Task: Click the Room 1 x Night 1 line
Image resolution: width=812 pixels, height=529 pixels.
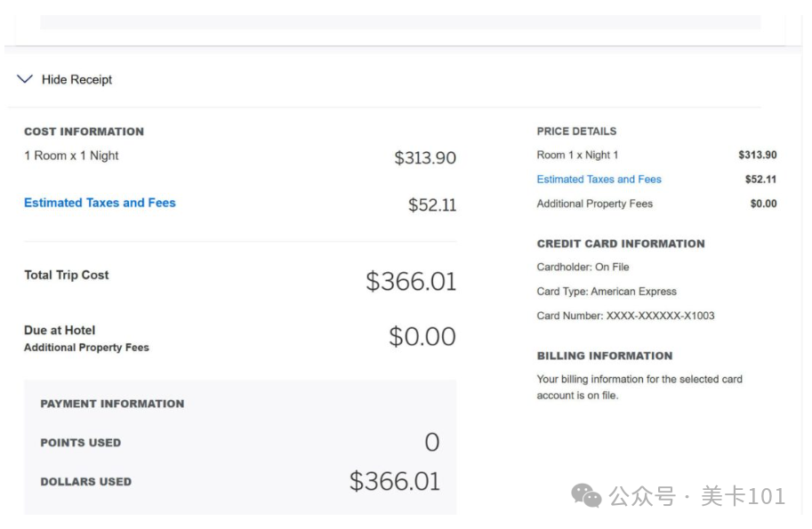Action: tap(577, 156)
